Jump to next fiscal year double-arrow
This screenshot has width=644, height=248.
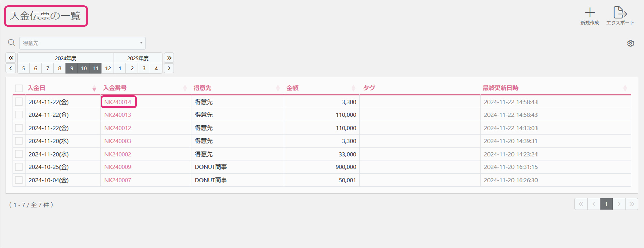coord(169,58)
